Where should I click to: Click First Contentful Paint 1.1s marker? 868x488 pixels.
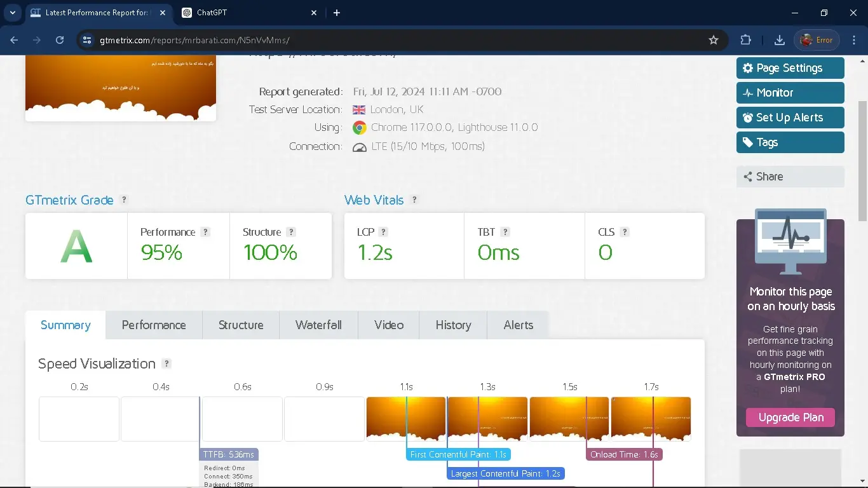click(x=458, y=454)
